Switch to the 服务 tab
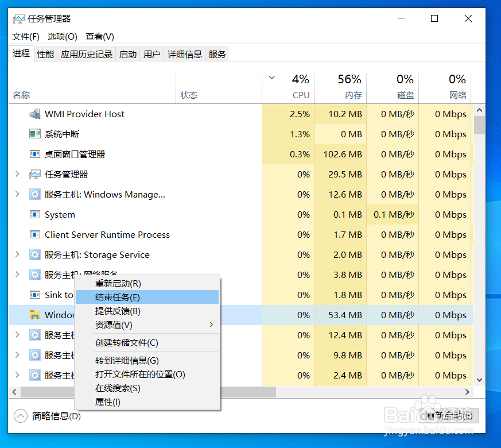This screenshot has height=448, width=501. [x=218, y=55]
